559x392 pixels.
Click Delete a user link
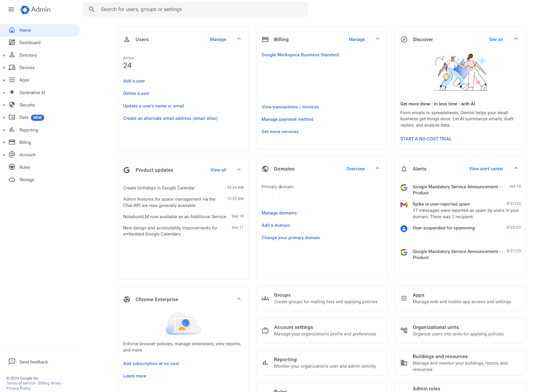point(136,94)
